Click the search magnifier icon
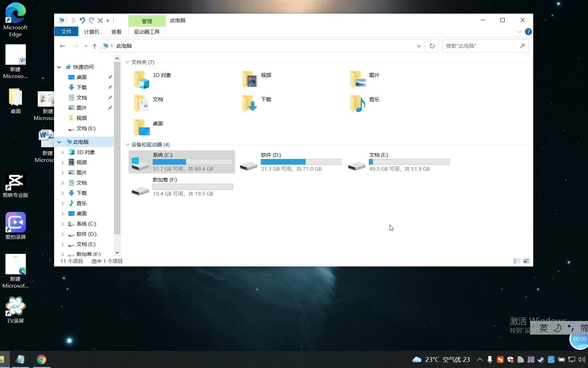Image resolution: width=588 pixels, height=368 pixels. (522, 46)
